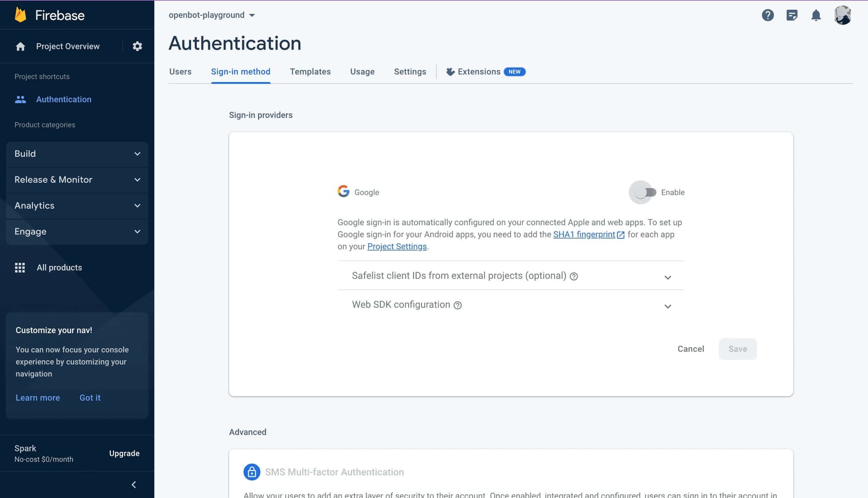The image size is (868, 498).
Task: Collapse the sidebar with the left chevron
Action: coord(134,484)
